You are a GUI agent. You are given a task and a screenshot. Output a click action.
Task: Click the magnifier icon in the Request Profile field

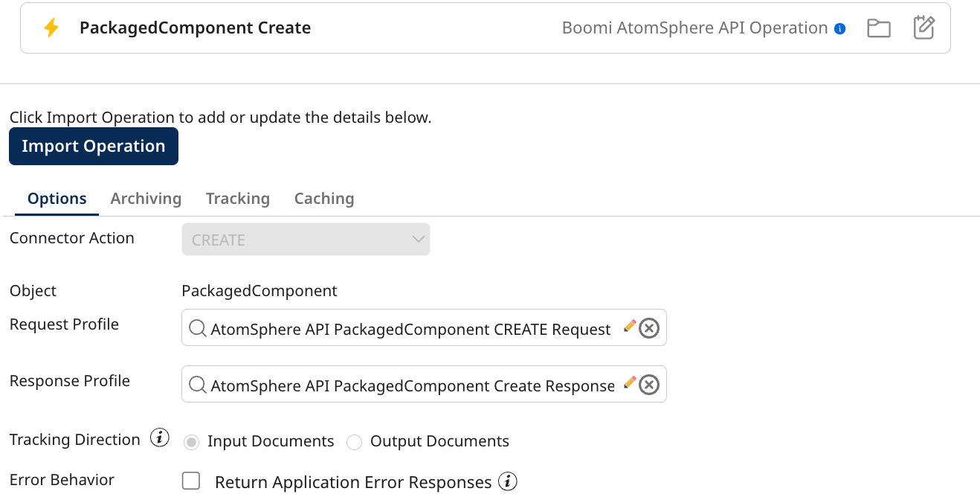197,328
